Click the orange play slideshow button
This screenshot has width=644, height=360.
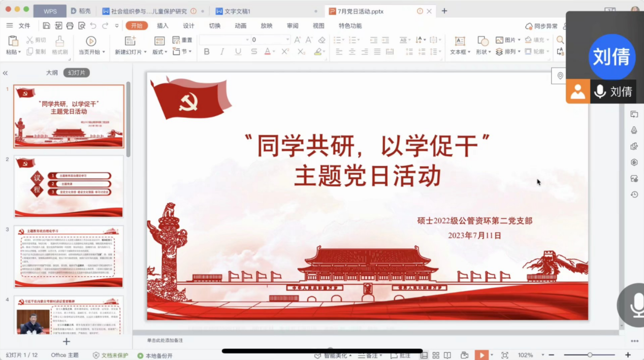(481, 355)
